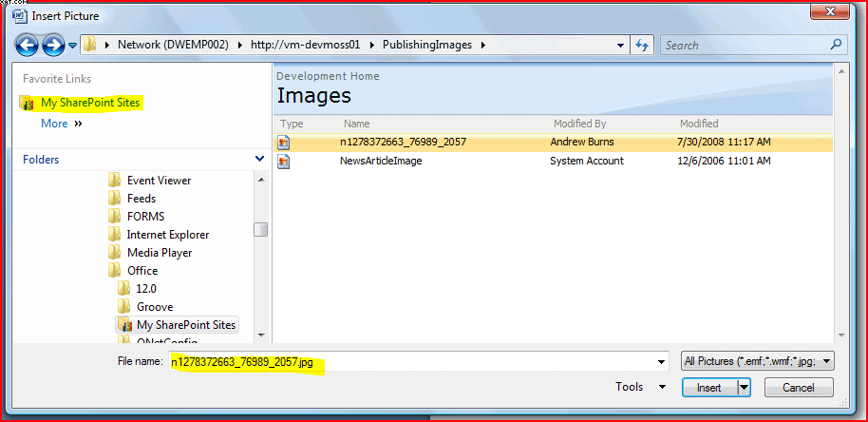This screenshot has width=868, height=422.
Task: Click the Back navigation arrow button
Action: [x=27, y=45]
